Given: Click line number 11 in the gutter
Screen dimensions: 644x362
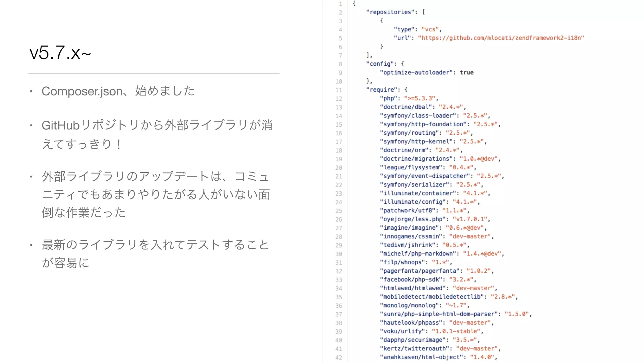Looking at the screenshot, I should (339, 90).
